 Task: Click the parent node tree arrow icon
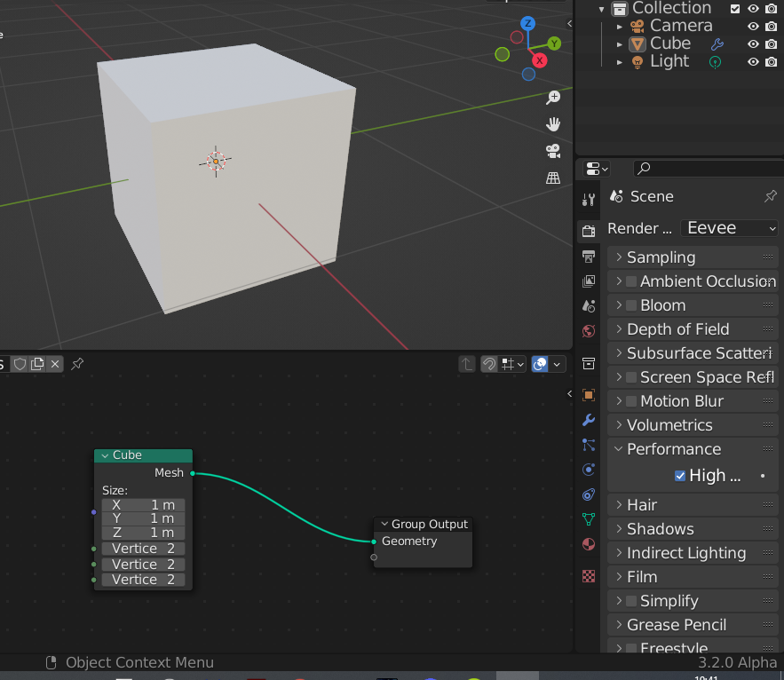pyautogui.click(x=466, y=364)
